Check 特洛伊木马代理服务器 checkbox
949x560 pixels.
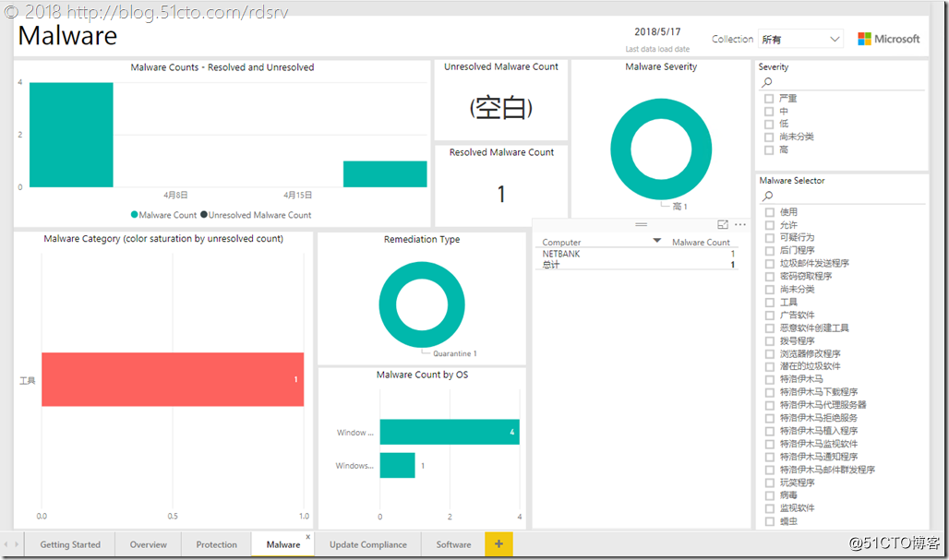tap(770, 405)
